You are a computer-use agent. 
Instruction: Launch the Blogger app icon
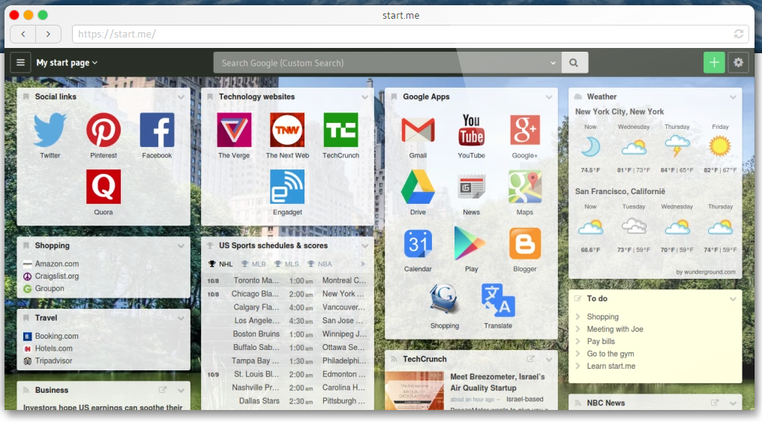[x=525, y=244]
